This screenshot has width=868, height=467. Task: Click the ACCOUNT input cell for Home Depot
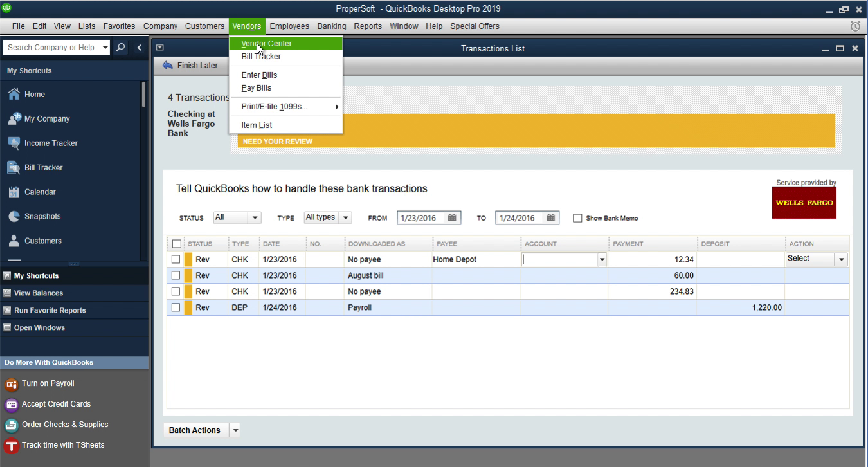[x=559, y=260]
